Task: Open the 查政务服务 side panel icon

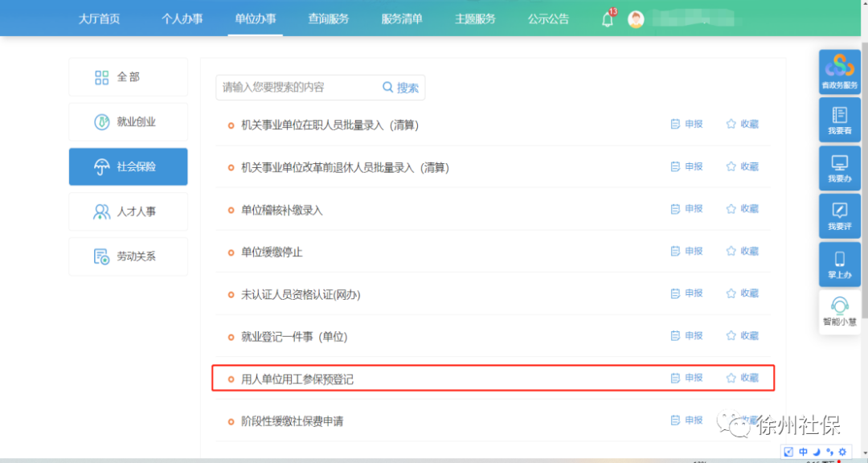Action: click(x=840, y=72)
